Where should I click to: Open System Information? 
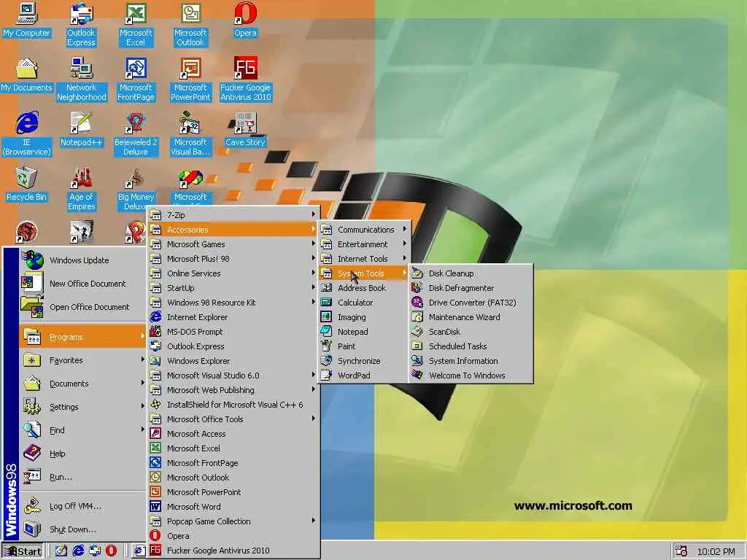tap(471, 360)
